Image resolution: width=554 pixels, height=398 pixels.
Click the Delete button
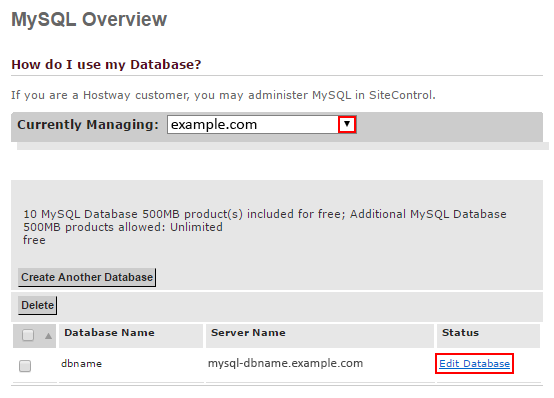click(37, 305)
